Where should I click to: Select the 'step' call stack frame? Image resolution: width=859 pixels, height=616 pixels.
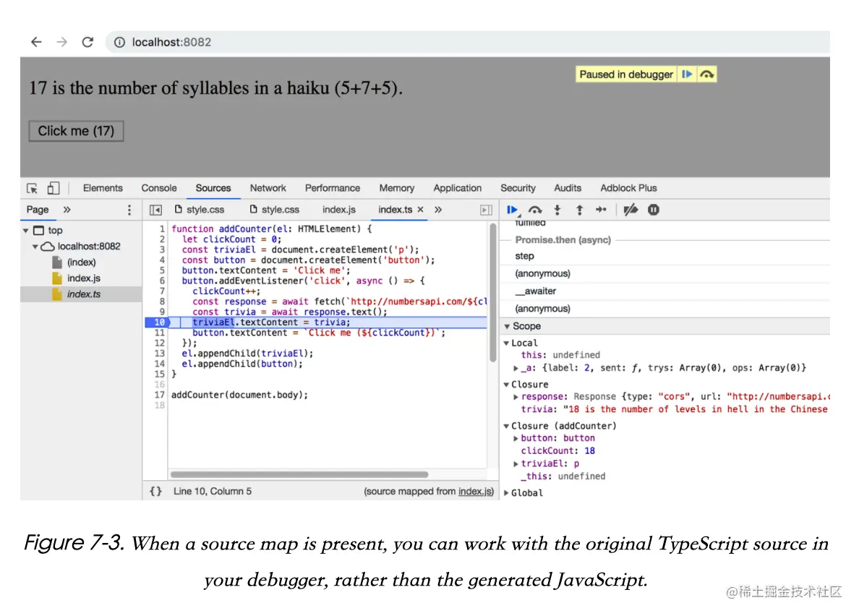tap(524, 256)
